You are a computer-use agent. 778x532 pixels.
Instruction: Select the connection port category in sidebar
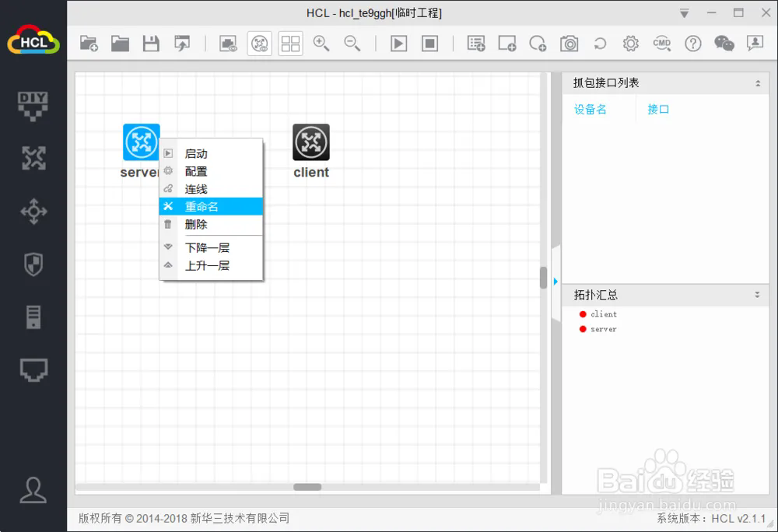33,370
